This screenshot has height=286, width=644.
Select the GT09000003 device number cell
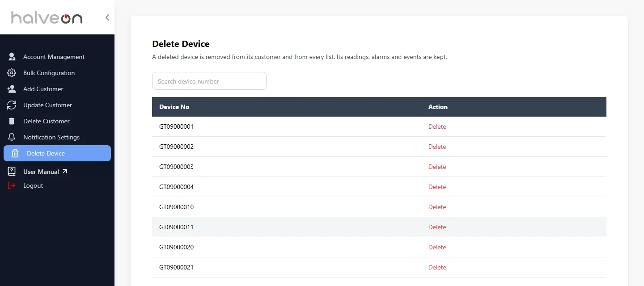click(x=176, y=167)
